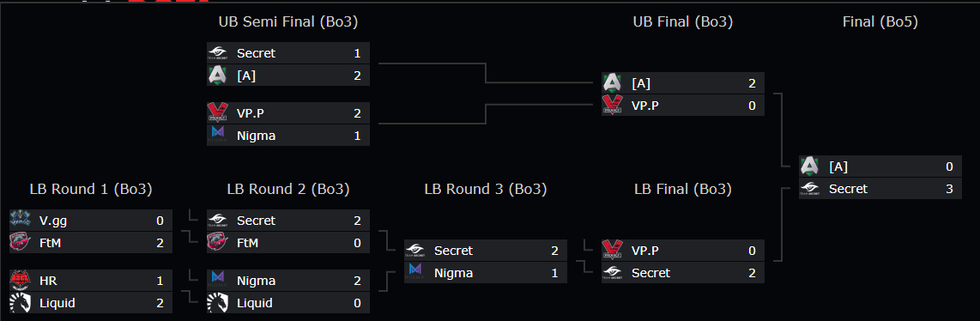Image resolution: width=980 pixels, height=321 pixels.
Task: Click Team Secret logo in UB Semi Final
Action: (x=217, y=54)
